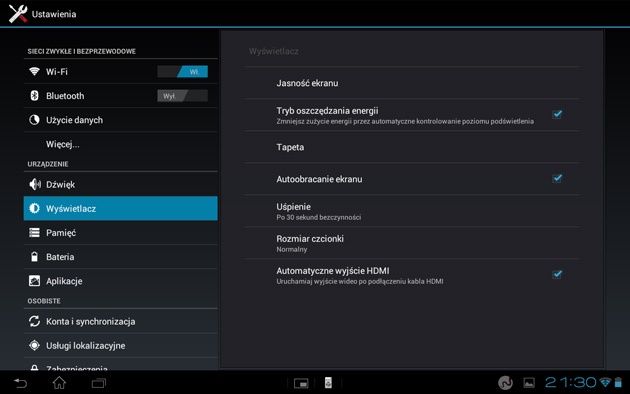Tap the Home navigation button
The height and width of the screenshot is (394, 630).
(59, 383)
